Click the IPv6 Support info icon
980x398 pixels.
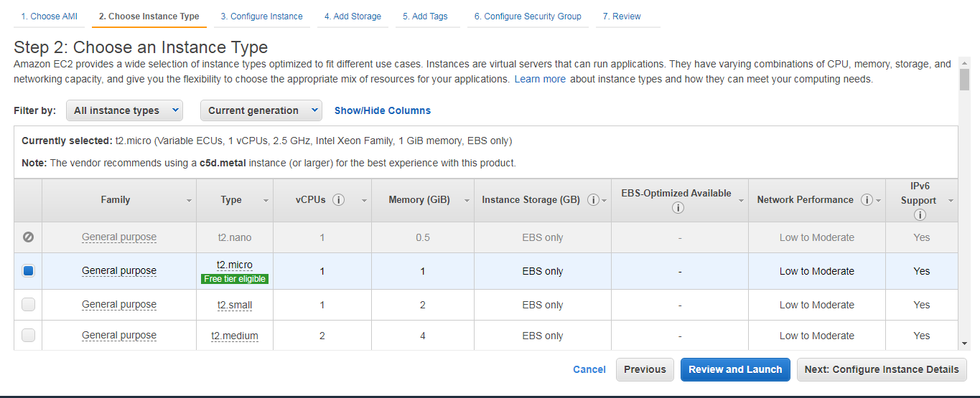point(920,215)
